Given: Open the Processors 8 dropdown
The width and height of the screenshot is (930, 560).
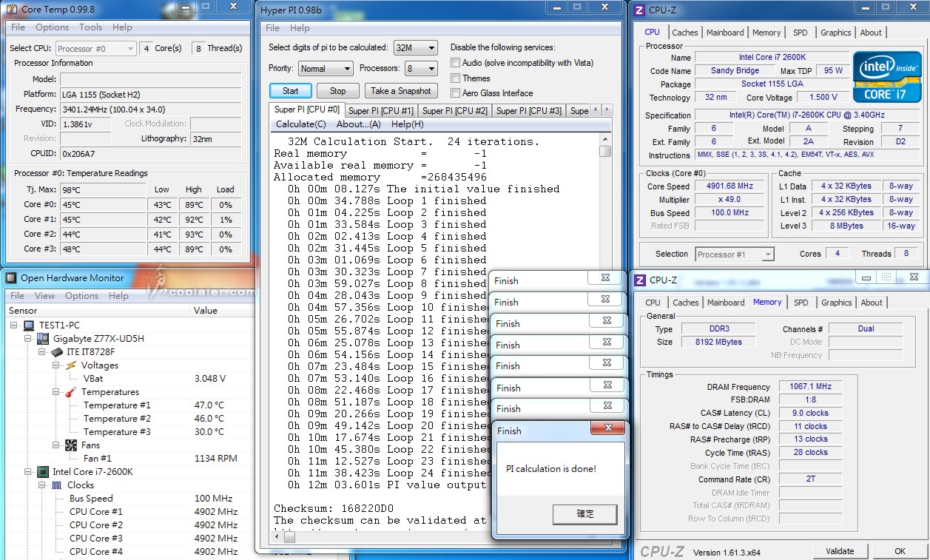Looking at the screenshot, I should [420, 68].
